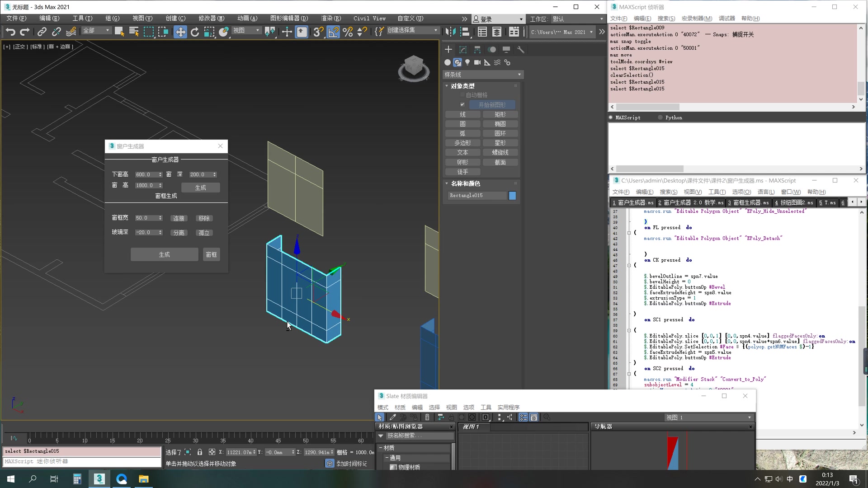Click the 矩形 shape button
Screen dimensions: 868x488
(x=500, y=115)
